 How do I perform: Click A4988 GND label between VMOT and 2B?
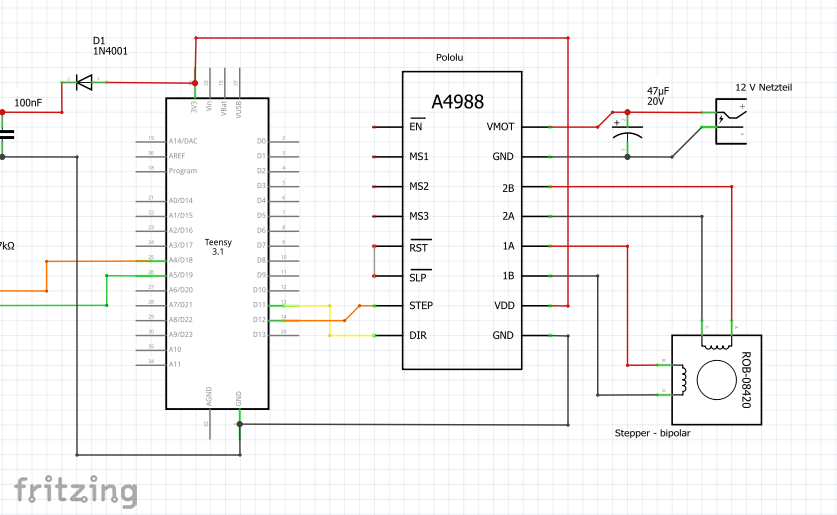(503, 156)
